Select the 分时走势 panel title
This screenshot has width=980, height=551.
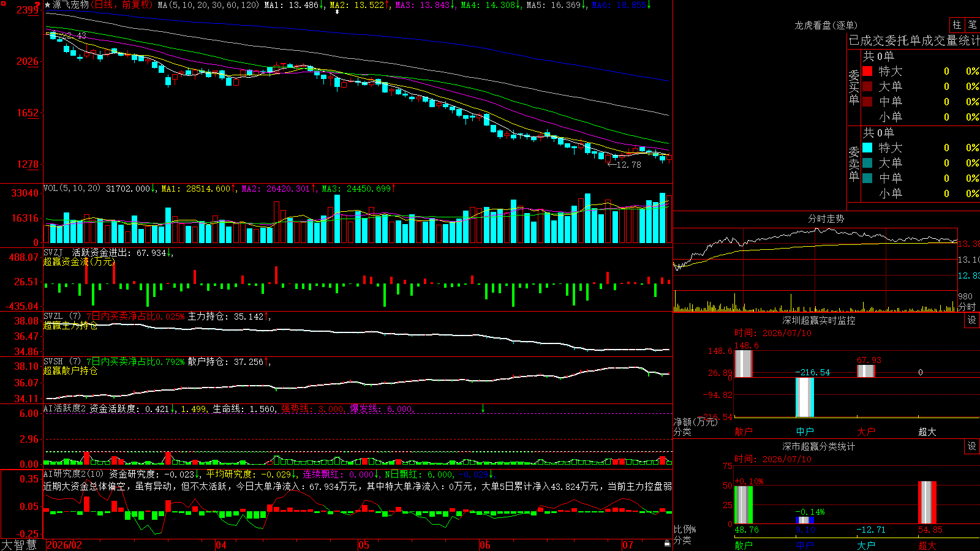tap(826, 219)
